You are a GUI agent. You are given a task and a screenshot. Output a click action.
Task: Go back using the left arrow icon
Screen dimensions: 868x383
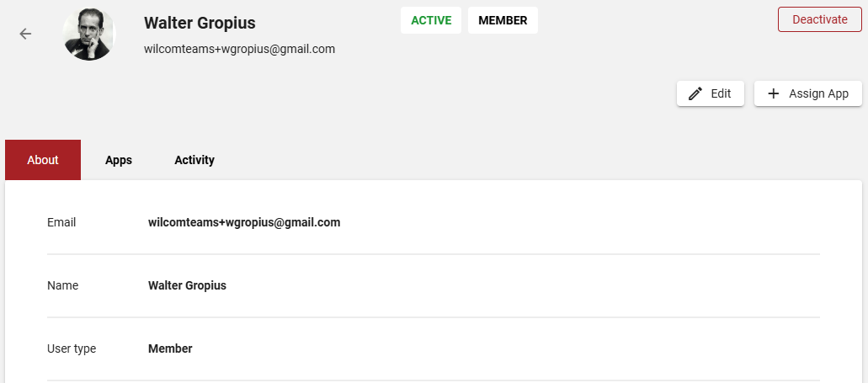[25, 34]
